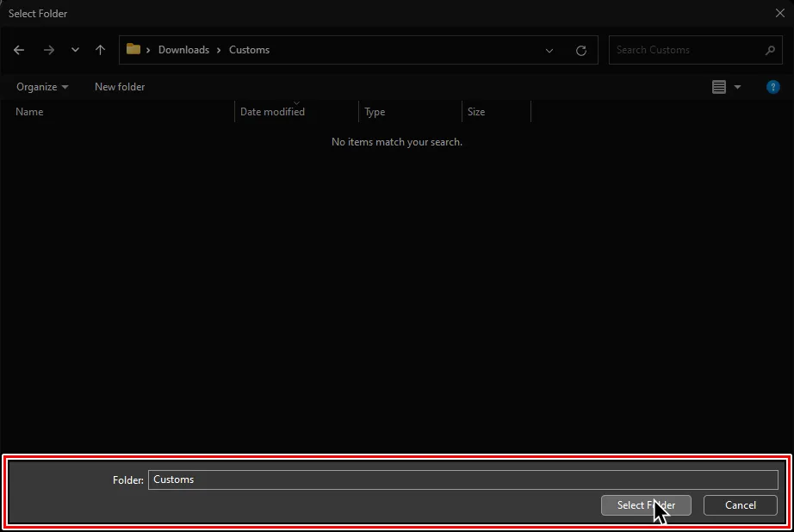
Task: Select Customs in the breadcrumb path
Action: click(x=249, y=50)
